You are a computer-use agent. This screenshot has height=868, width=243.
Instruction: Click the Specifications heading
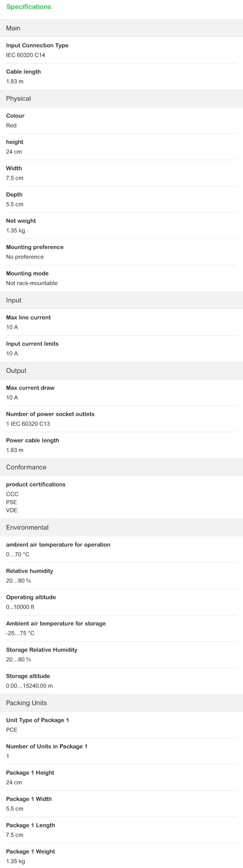point(29,7)
